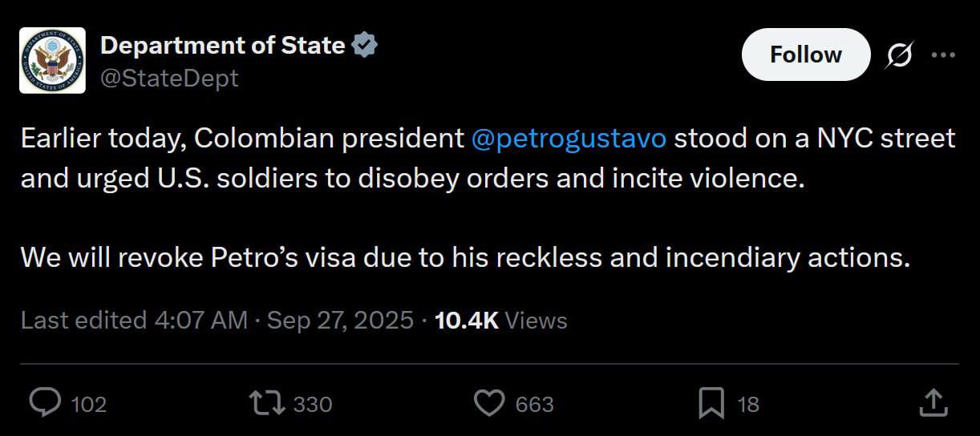Click the Sep 27, 2025 date link

340,321
